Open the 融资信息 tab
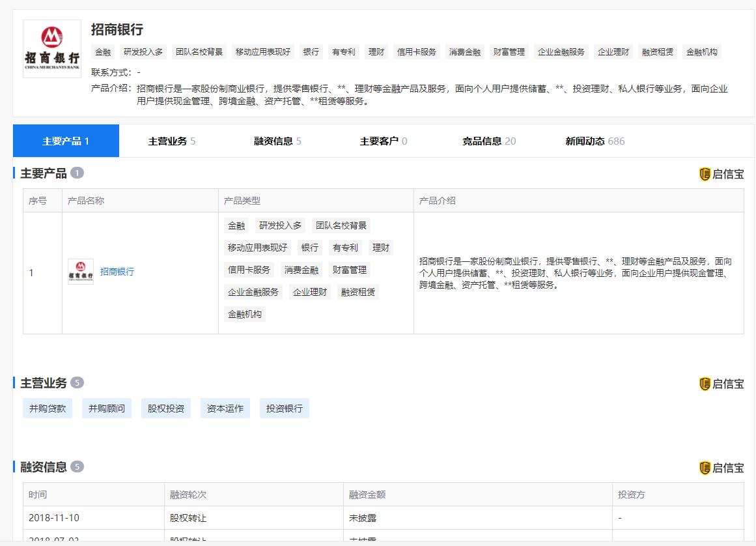This screenshot has height=546, width=756. 273,140
